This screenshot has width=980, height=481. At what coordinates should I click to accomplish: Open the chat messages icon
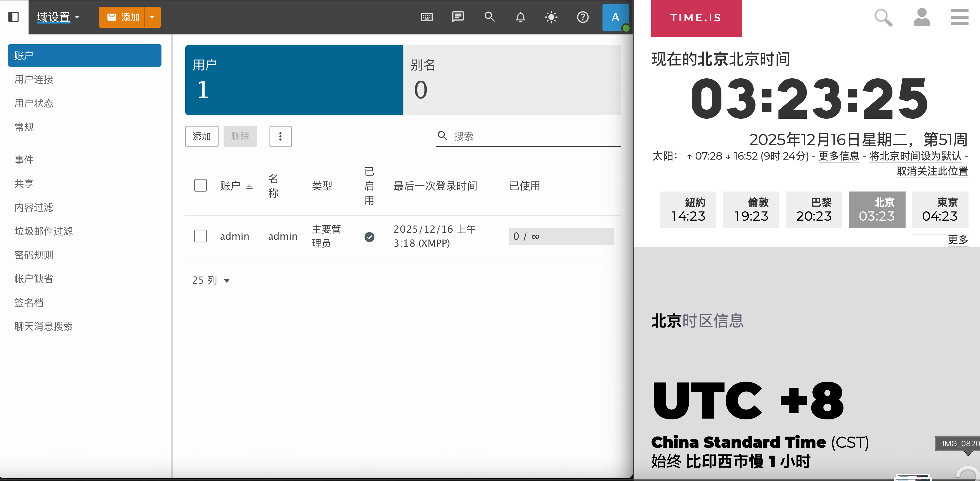(458, 17)
